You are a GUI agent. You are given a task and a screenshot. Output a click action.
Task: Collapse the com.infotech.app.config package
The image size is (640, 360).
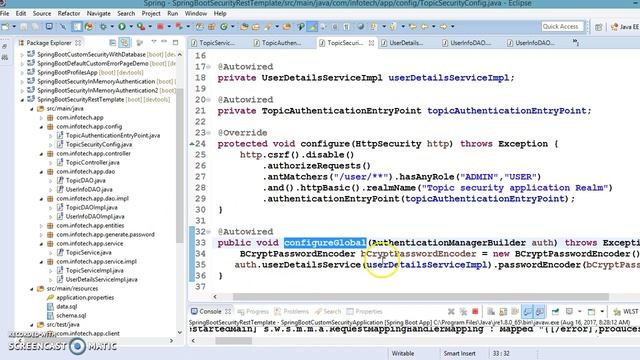pos(41,127)
